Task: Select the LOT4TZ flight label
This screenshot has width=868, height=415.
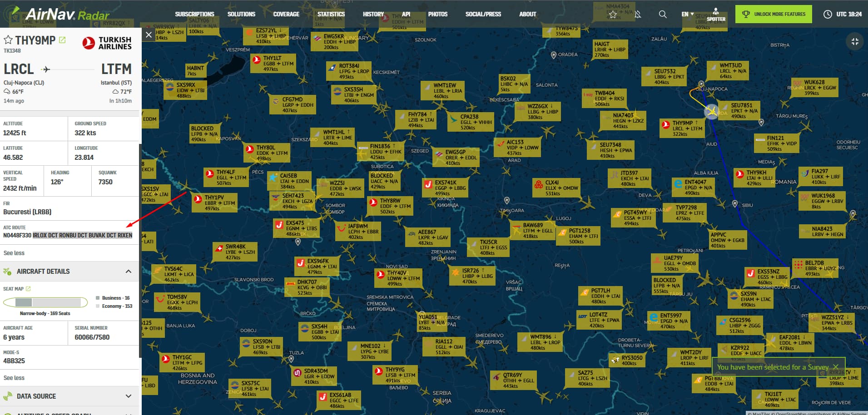Action: pyautogui.click(x=599, y=320)
